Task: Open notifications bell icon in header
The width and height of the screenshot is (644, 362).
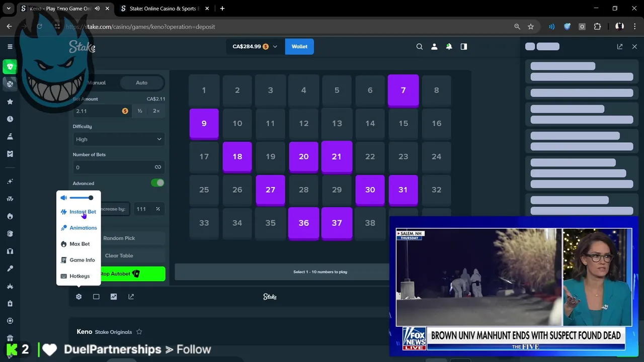Action: click(449, 46)
